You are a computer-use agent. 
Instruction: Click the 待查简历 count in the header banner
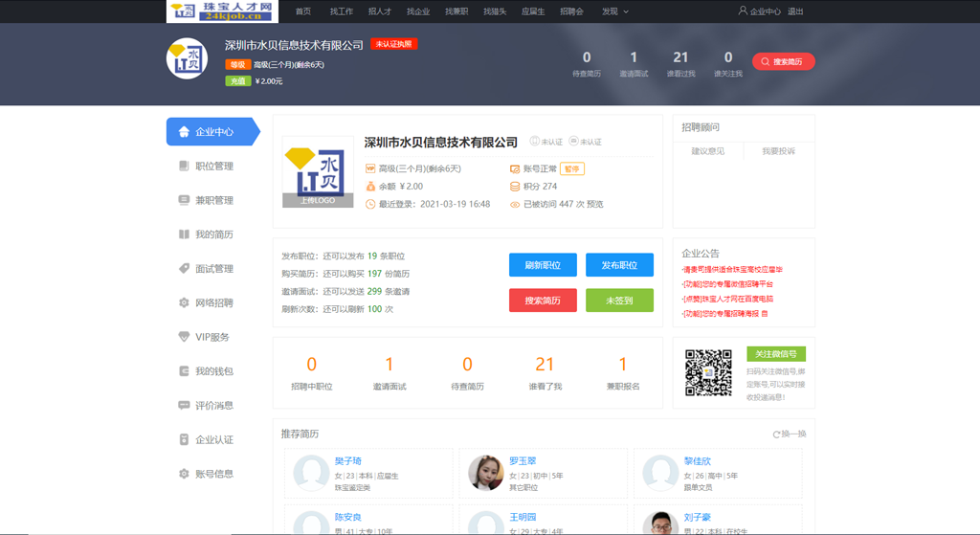(587, 57)
